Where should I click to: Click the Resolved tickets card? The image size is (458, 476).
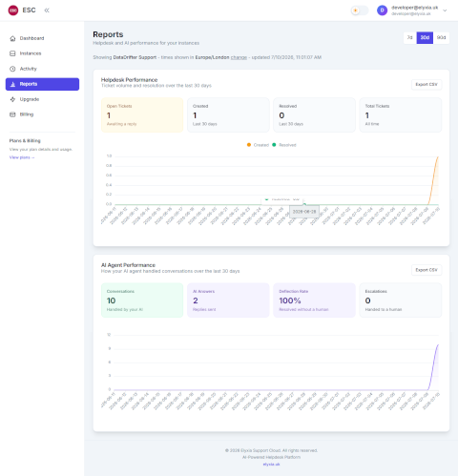click(314, 115)
